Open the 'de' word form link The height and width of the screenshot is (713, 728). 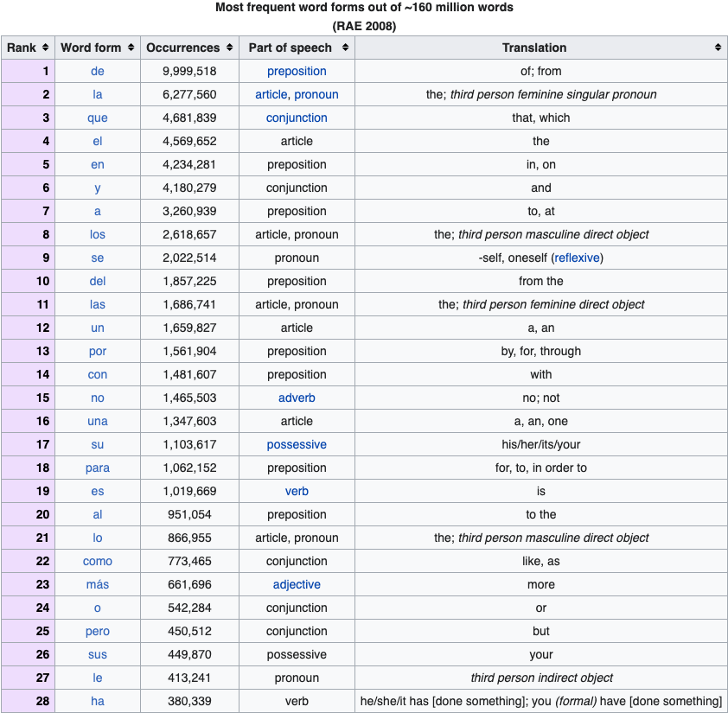[x=97, y=71]
